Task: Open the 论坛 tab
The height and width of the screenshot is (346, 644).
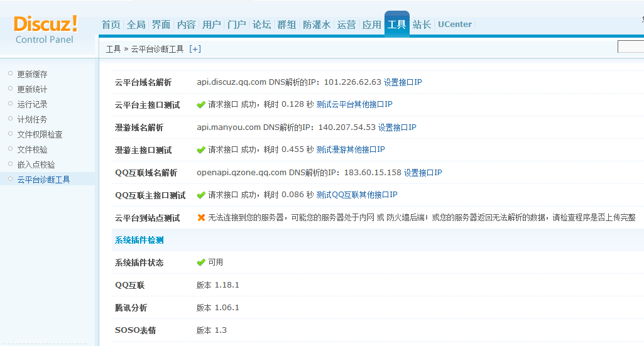Action: (x=261, y=24)
